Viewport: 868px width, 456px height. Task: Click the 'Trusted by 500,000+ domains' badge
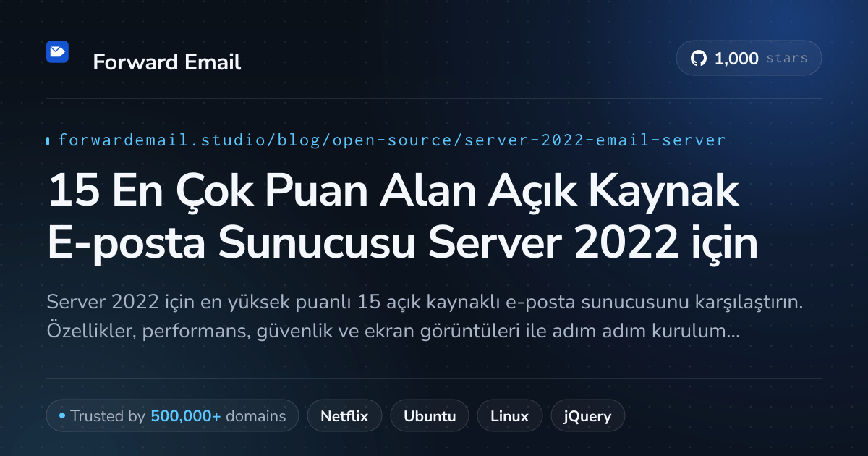point(172,416)
